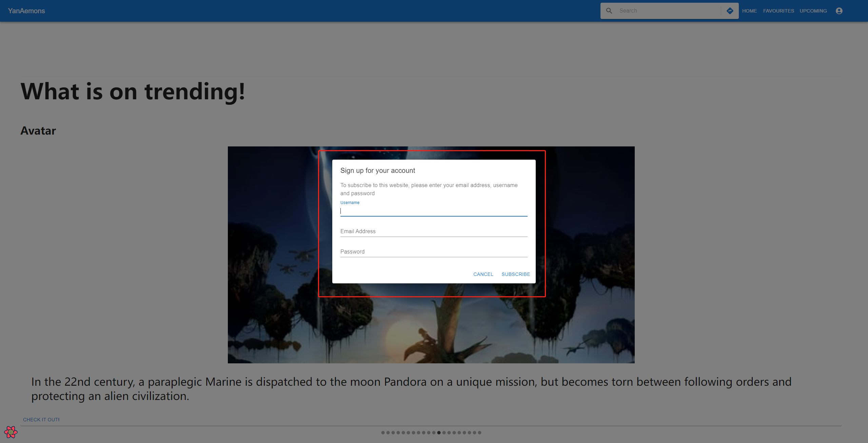Open the user account profile icon

[x=839, y=11]
